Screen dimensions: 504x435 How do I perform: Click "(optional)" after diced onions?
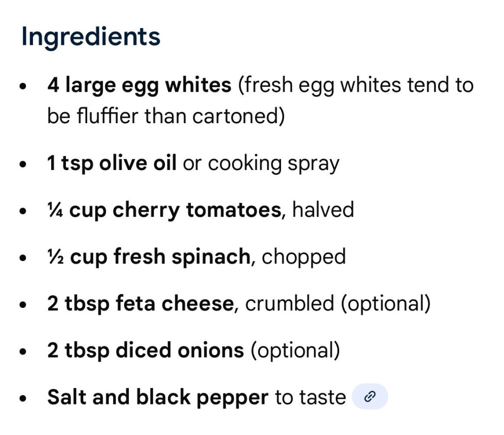[x=295, y=351]
